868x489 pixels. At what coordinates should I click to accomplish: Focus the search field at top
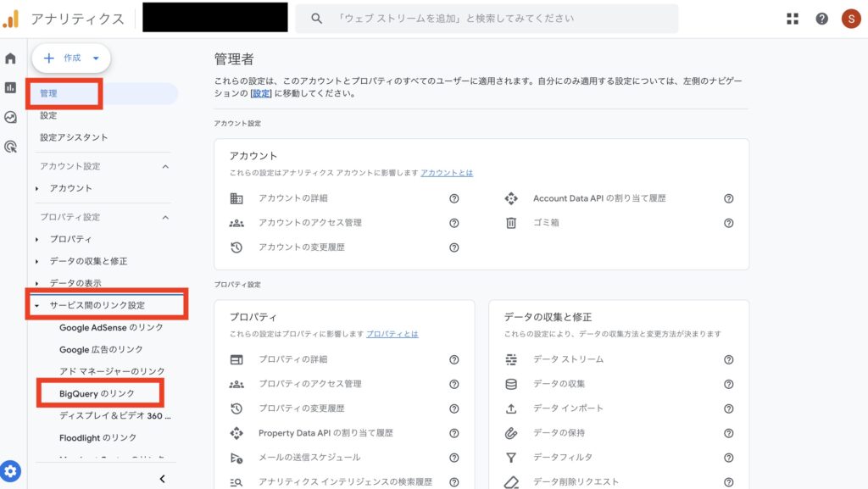pos(487,19)
